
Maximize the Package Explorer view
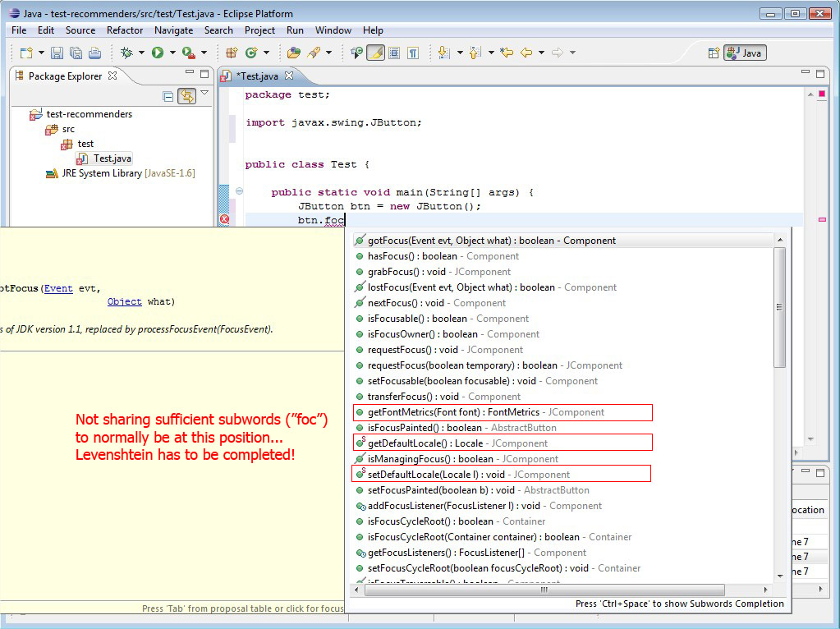204,73
